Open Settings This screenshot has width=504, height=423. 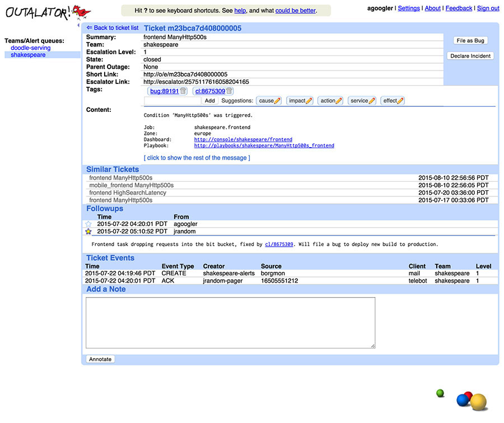[x=409, y=8]
